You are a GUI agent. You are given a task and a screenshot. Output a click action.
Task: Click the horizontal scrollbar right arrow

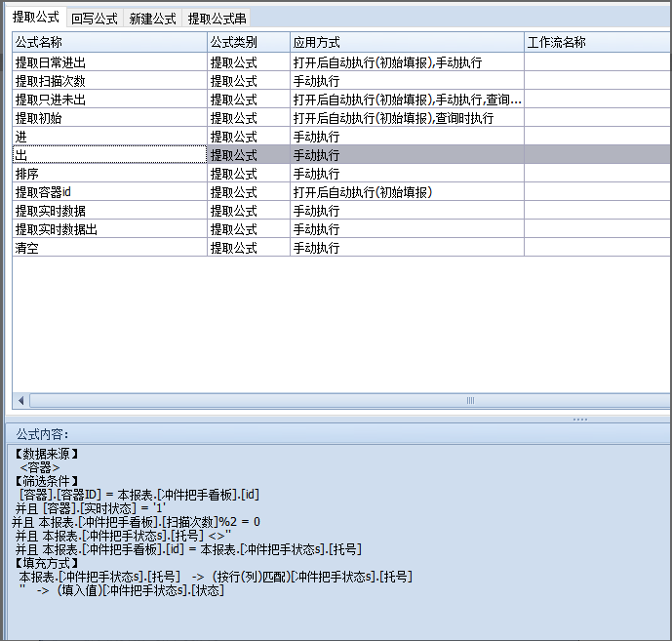pyautogui.click(x=664, y=401)
